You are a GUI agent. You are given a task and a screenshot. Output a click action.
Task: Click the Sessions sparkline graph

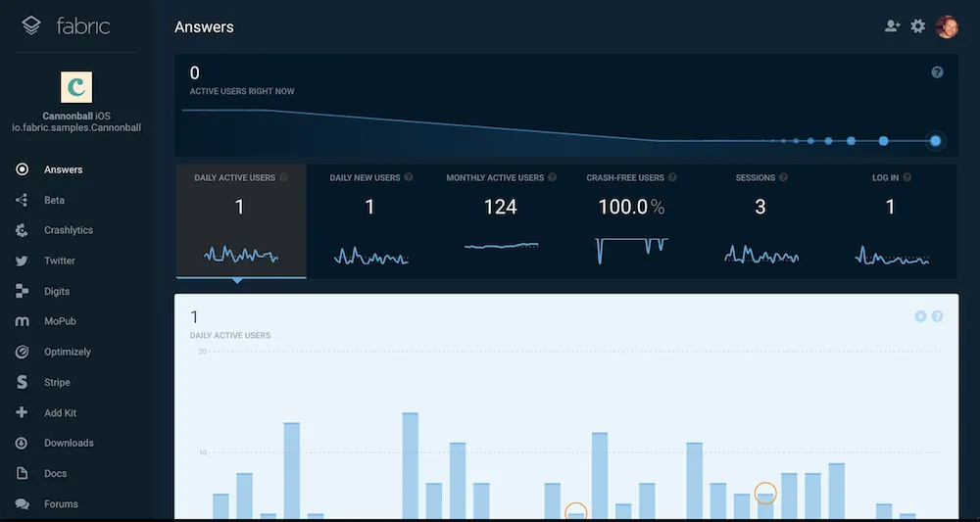pos(761,254)
